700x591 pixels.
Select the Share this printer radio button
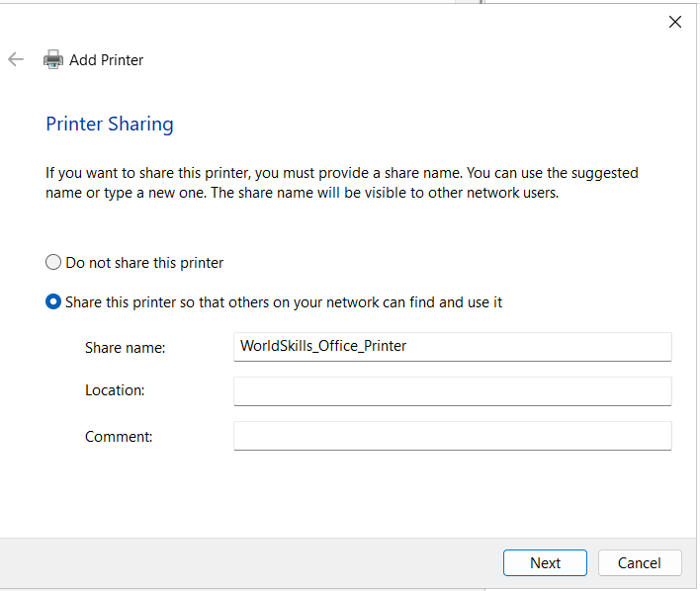coord(53,302)
